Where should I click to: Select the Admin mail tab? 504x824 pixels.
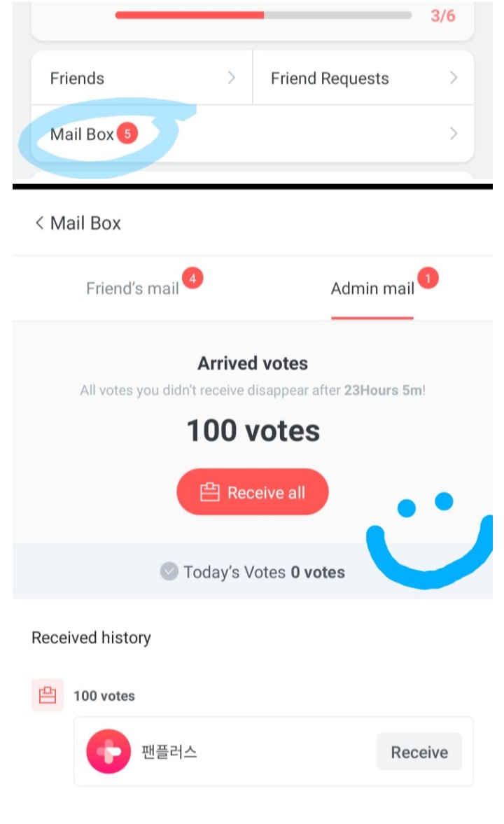click(372, 288)
